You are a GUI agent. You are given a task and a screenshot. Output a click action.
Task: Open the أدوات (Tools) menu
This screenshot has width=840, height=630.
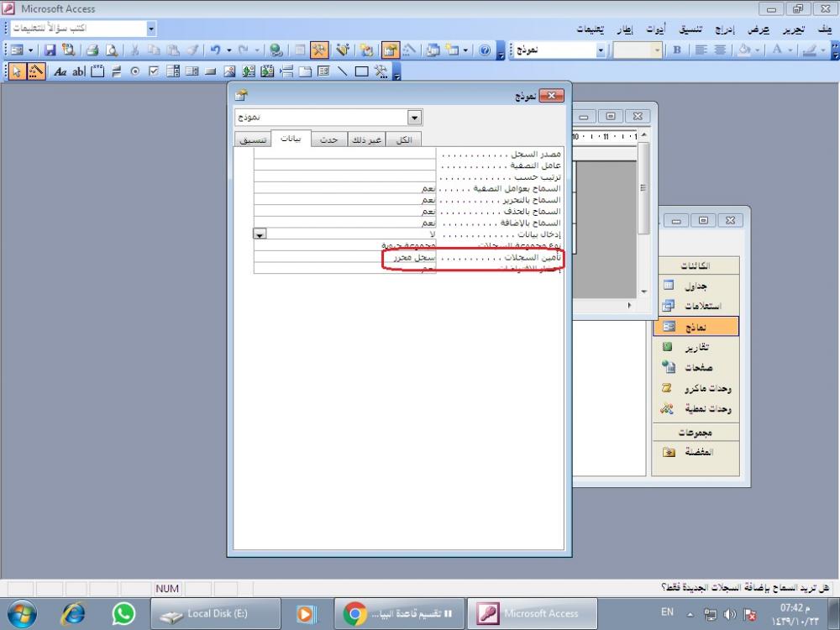click(656, 29)
